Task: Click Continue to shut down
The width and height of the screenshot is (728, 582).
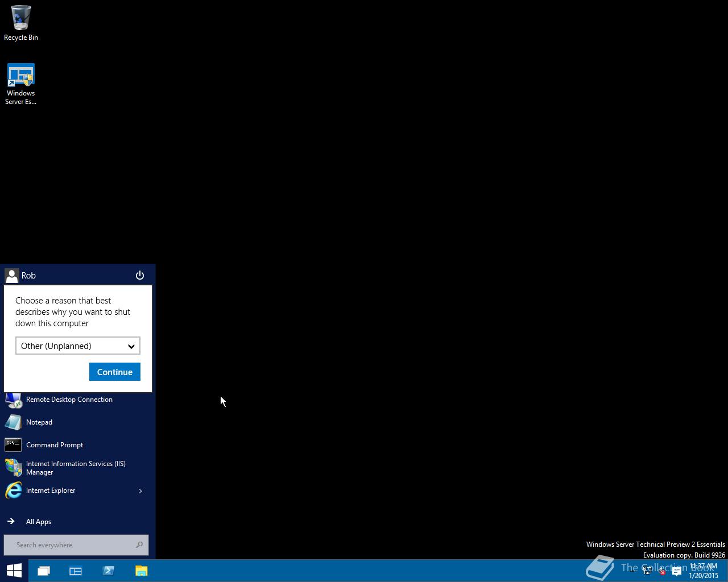Action: click(115, 372)
